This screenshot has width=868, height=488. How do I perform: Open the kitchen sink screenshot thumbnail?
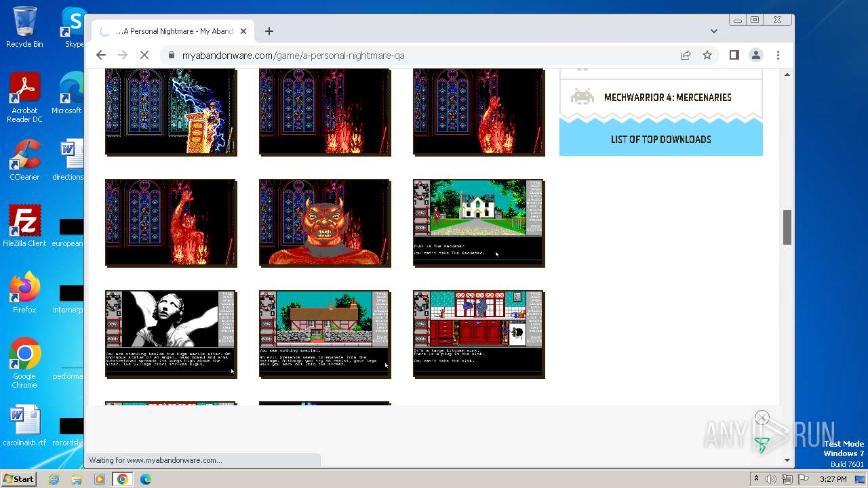pyautogui.click(x=479, y=334)
